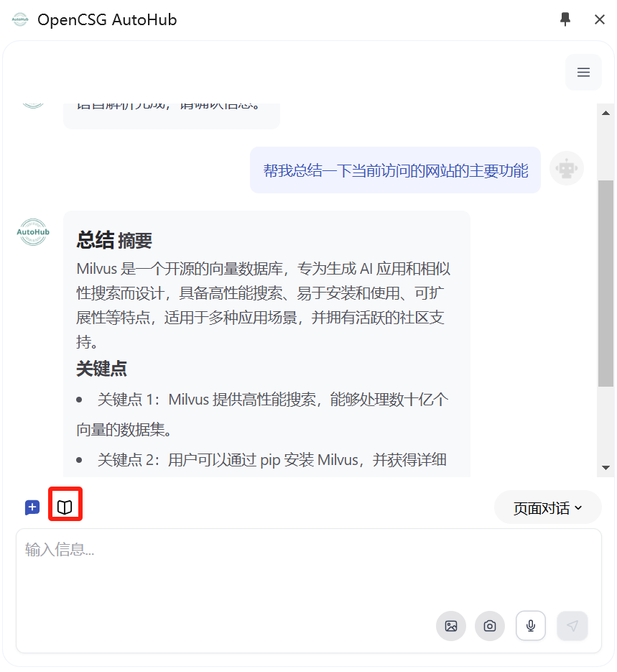The image size is (617, 672).
Task: Focus the 输入信息 message input field
Action: [309, 591]
